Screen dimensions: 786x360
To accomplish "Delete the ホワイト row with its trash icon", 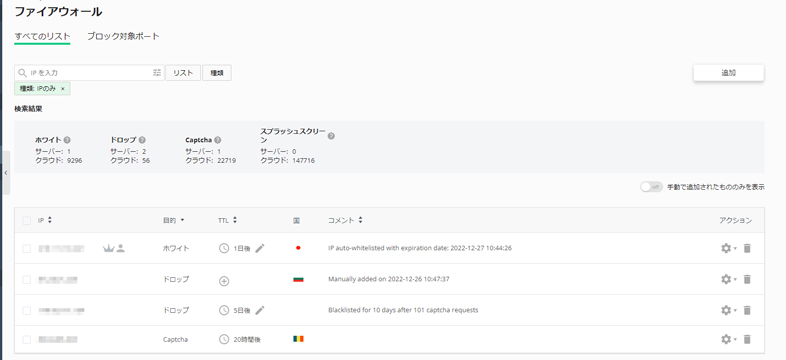I will click(747, 248).
